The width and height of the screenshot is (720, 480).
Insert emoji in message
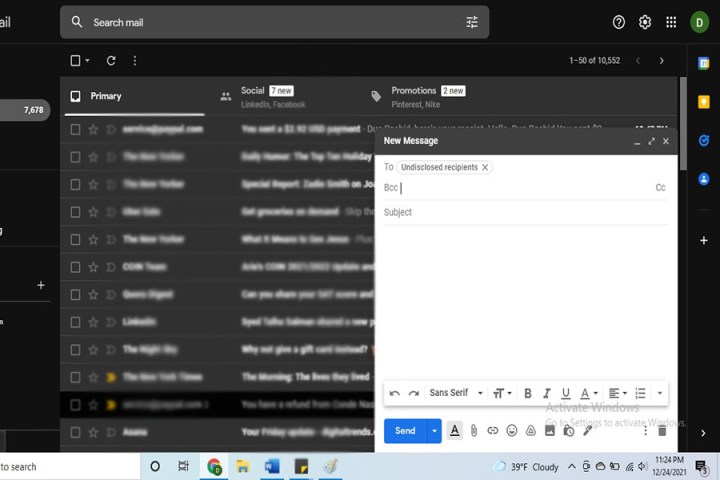click(x=512, y=431)
